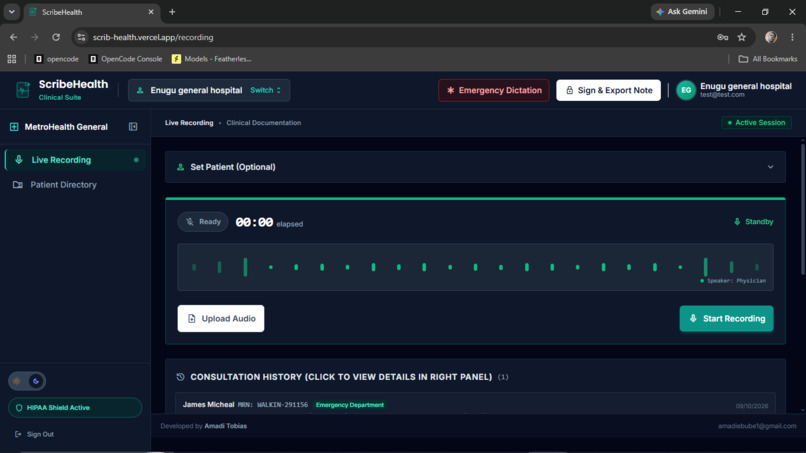Viewport: 806px width, 453px height.
Task: Open the apps grid in bookmarks bar
Action: coord(12,59)
